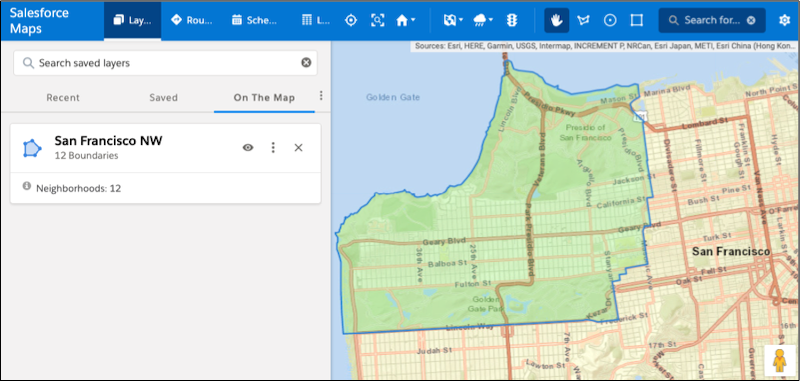Open the Layers tab in the top bar
Image resolution: width=800 pixels, height=381 pixels.
tap(132, 20)
